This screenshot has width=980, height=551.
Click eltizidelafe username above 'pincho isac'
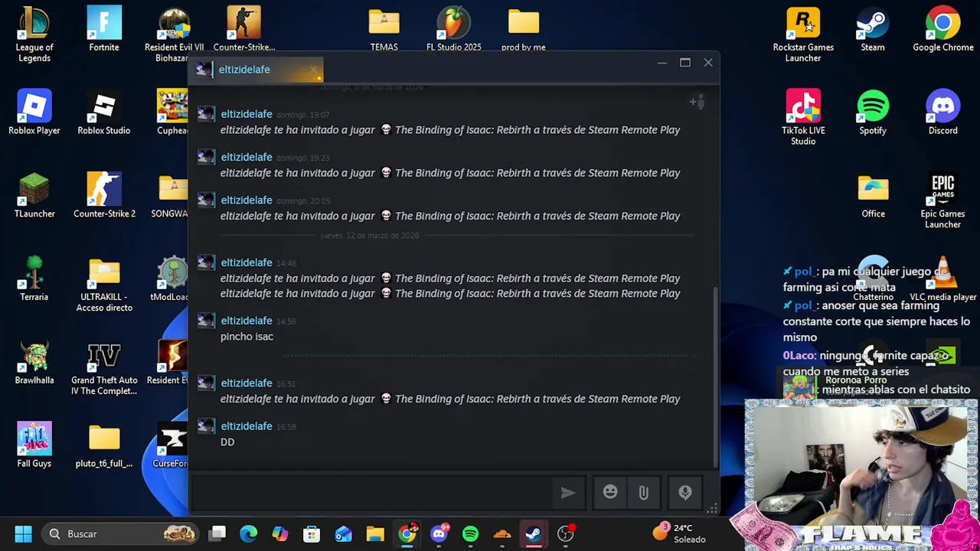click(247, 321)
